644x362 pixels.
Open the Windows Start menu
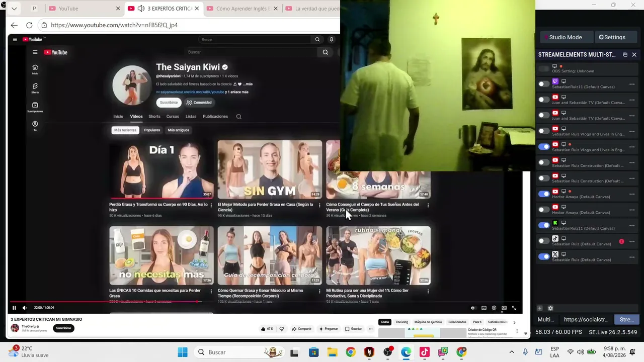183,352
